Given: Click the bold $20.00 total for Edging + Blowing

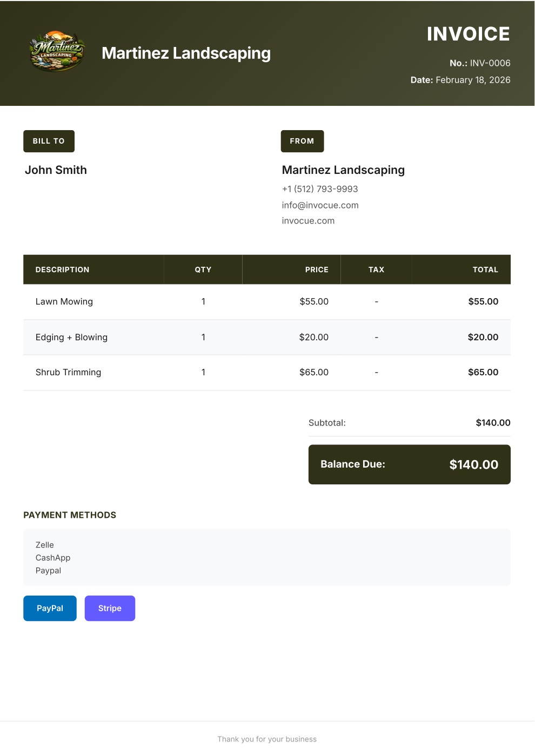Looking at the screenshot, I should (x=483, y=337).
